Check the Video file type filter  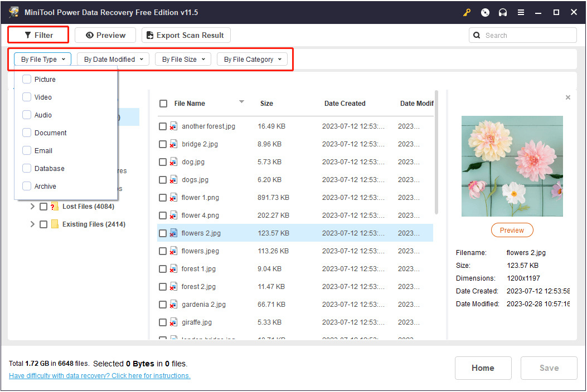[x=27, y=97]
